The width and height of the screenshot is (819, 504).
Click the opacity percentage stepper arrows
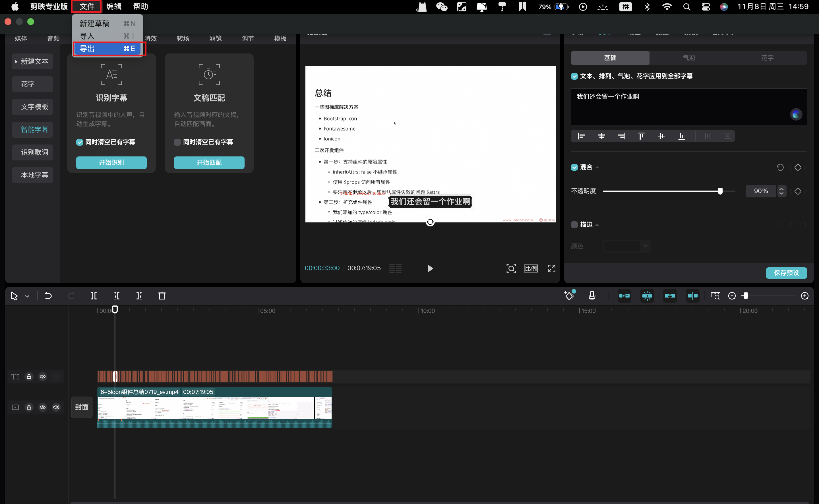pyautogui.click(x=781, y=191)
